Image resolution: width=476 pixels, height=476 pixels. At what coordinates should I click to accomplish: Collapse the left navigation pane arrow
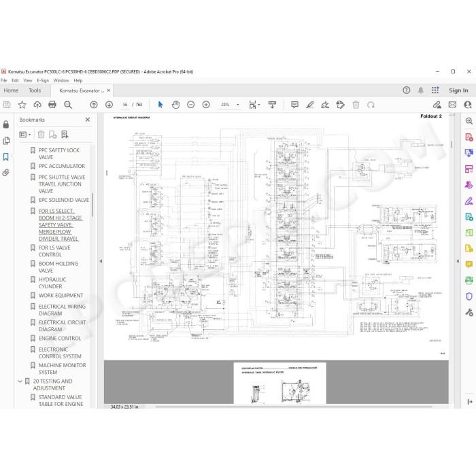(101, 261)
